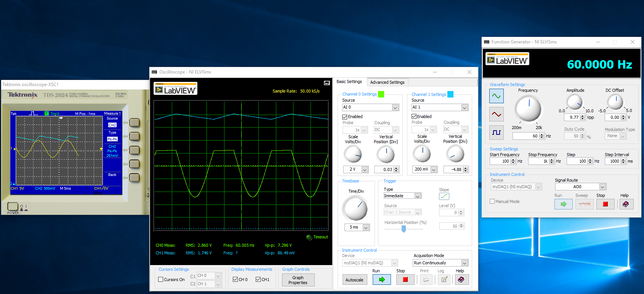Image resolution: width=644 pixels, height=294 pixels.
Task: Click Tektronix side button next to Back
Action: [x=135, y=177]
